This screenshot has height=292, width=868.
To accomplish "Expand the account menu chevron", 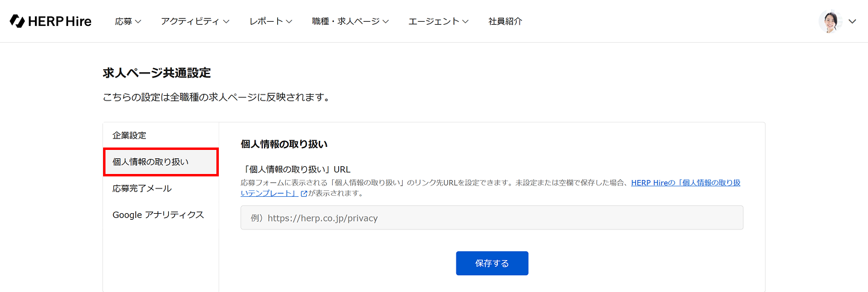I will (852, 21).
